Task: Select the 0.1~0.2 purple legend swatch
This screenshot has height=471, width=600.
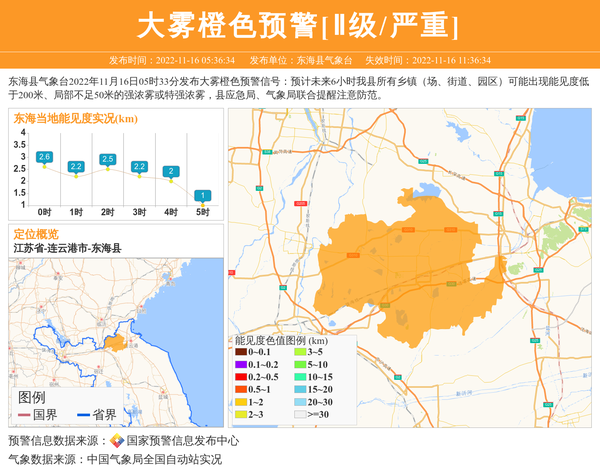Action: point(241,364)
